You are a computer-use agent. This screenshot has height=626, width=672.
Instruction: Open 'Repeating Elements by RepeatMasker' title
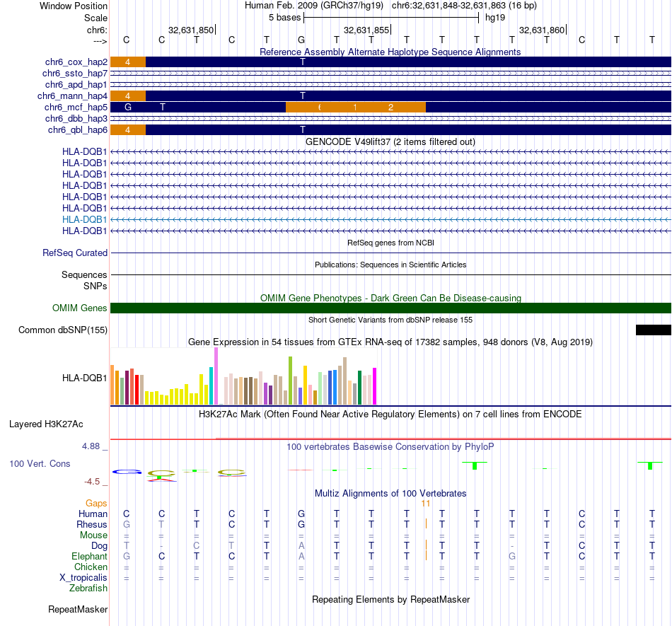pyautogui.click(x=391, y=599)
